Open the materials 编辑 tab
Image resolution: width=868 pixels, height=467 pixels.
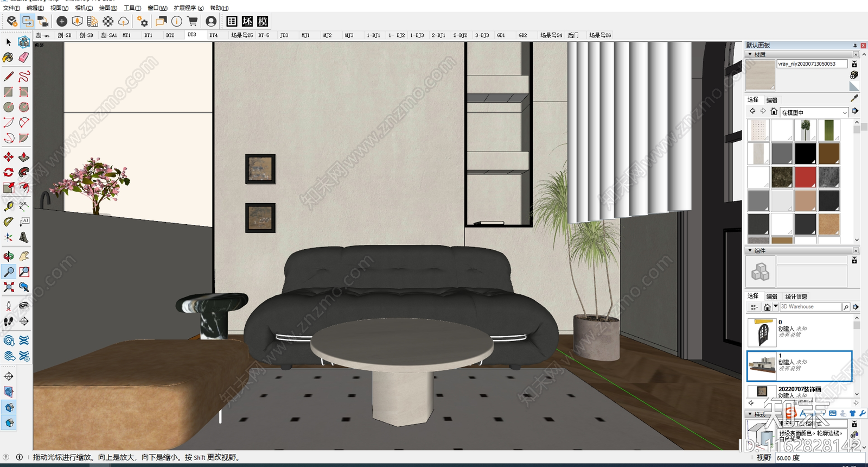point(772,100)
